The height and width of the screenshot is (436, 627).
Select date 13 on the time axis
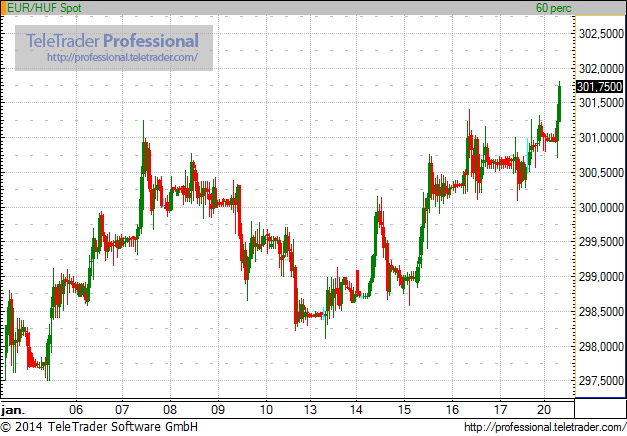click(x=312, y=410)
